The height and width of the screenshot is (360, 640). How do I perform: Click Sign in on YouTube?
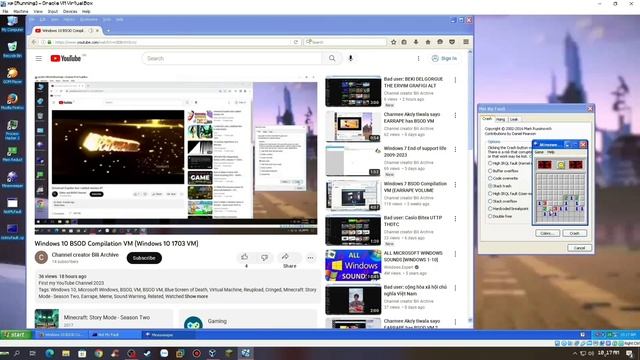(444, 58)
